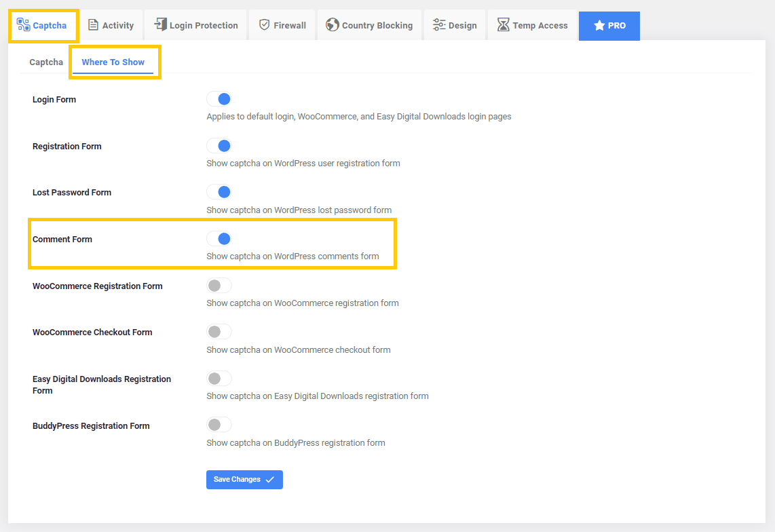
Task: Disable the Login Form captcha toggle
Action: [x=219, y=99]
